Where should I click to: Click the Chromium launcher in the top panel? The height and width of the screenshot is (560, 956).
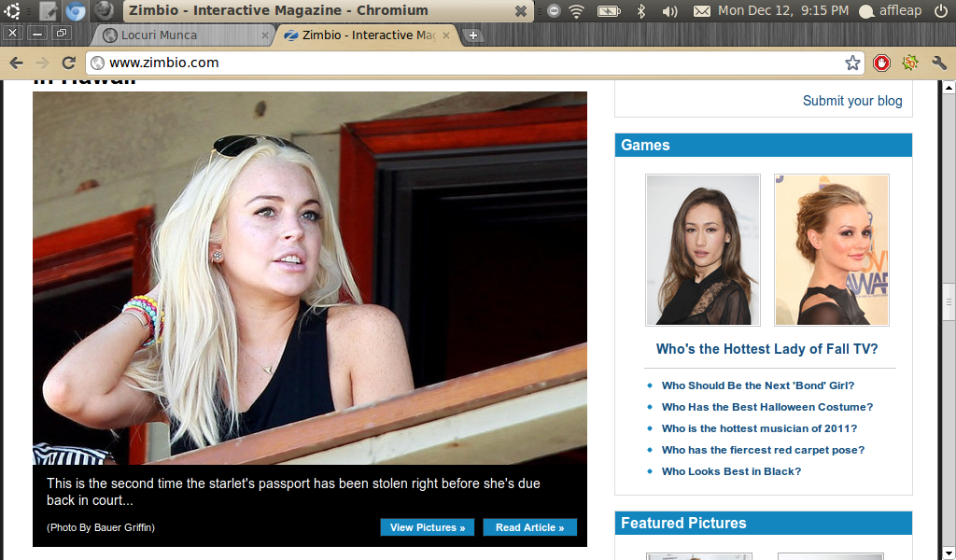tap(76, 10)
